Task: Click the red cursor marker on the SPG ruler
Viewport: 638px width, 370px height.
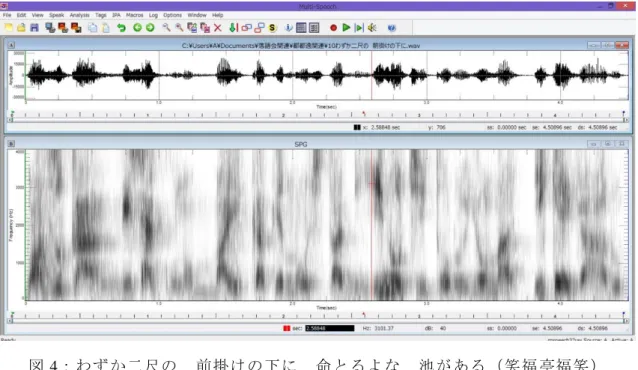Action: tap(364, 314)
